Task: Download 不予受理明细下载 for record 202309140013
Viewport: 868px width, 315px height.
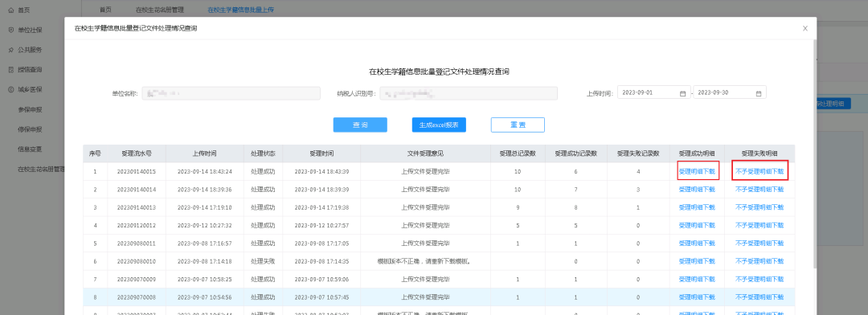Action: [759, 207]
